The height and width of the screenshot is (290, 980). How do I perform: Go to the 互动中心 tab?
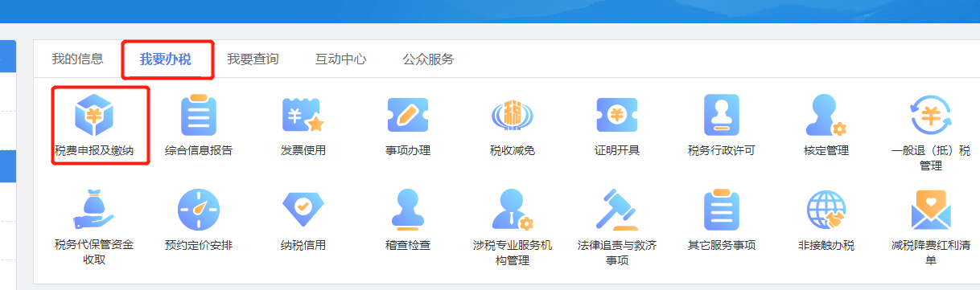tap(340, 59)
